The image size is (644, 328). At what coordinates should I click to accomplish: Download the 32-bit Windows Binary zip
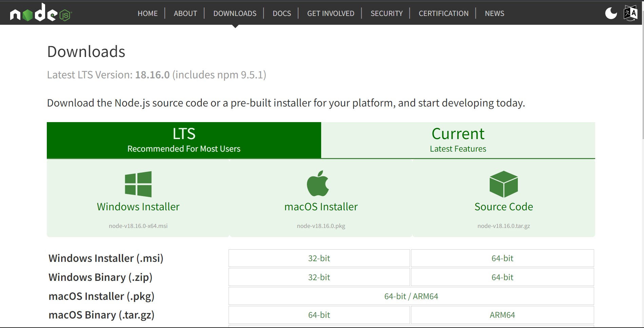point(319,277)
